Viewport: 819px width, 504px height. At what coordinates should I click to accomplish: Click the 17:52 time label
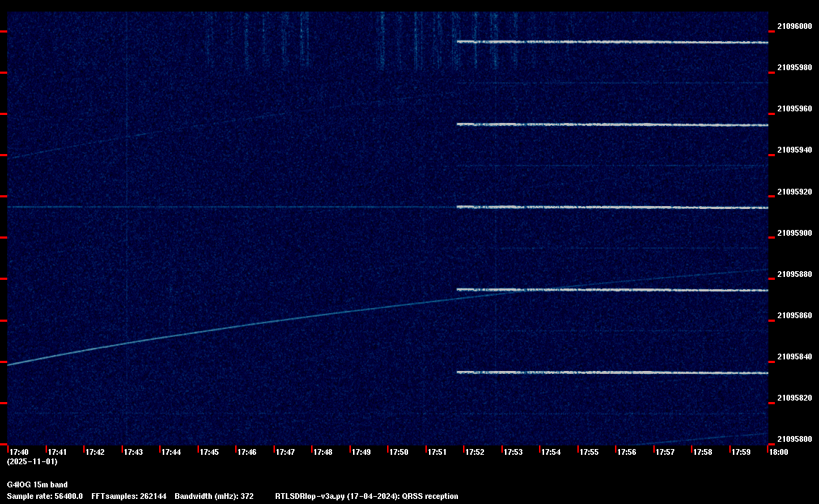(x=475, y=452)
